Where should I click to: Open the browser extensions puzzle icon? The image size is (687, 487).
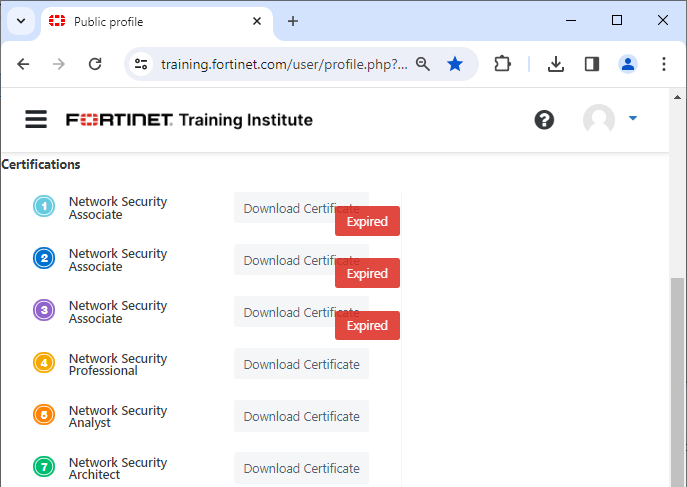503,64
